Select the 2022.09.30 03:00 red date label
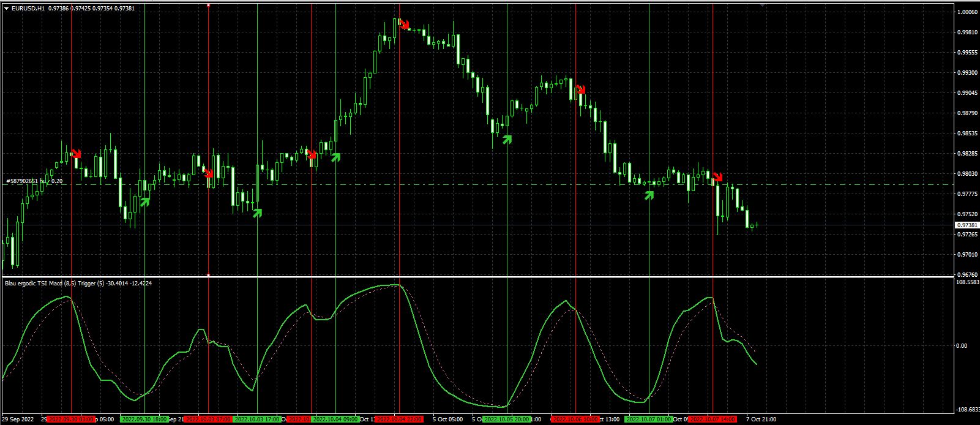The image size is (980, 425). click(x=71, y=419)
